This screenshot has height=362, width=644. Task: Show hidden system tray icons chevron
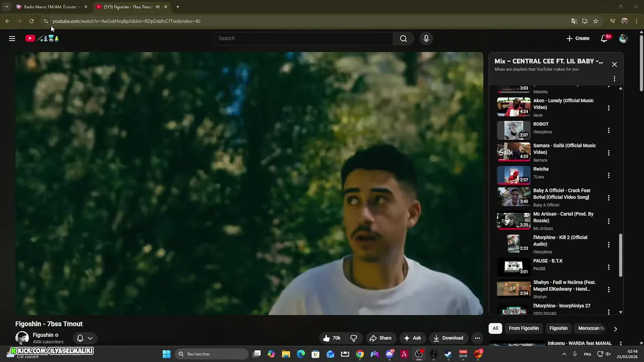563,354
